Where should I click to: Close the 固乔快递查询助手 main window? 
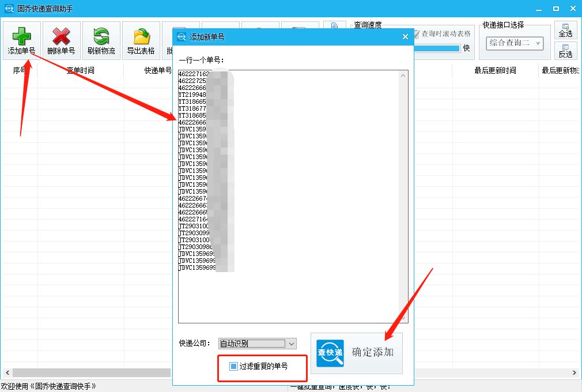click(573, 9)
